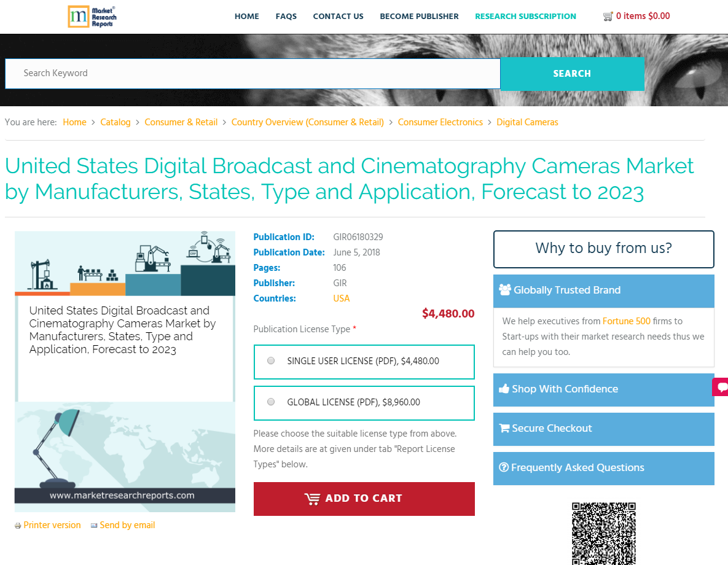Image resolution: width=728 pixels, height=565 pixels.
Task: Open the RESEARCH SUBSCRIPTION menu item
Action: point(525,16)
